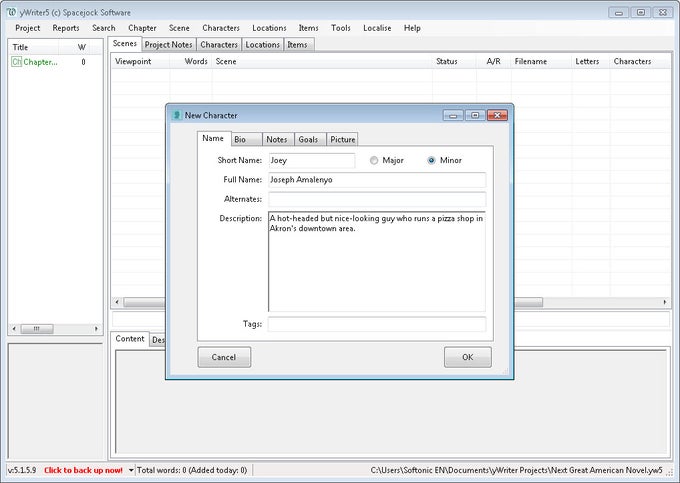680x483 pixels.
Task: Click the Full Name field
Action: [x=377, y=180]
